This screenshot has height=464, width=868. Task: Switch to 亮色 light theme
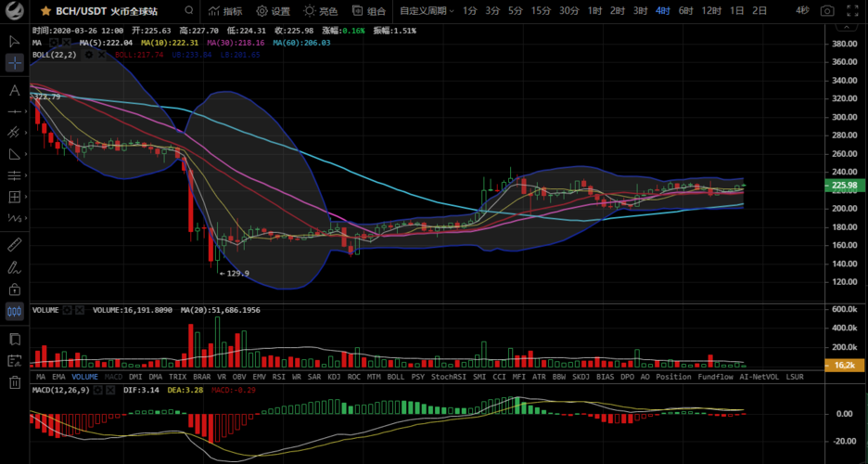coord(321,11)
